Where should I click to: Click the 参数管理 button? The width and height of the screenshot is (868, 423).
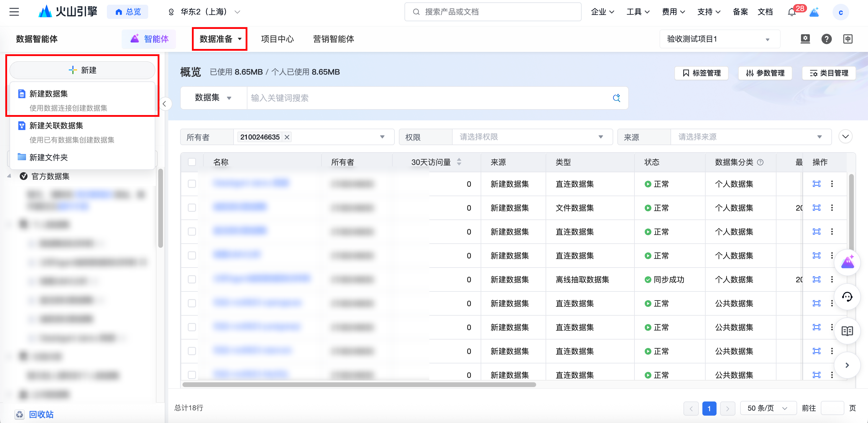[x=765, y=73]
